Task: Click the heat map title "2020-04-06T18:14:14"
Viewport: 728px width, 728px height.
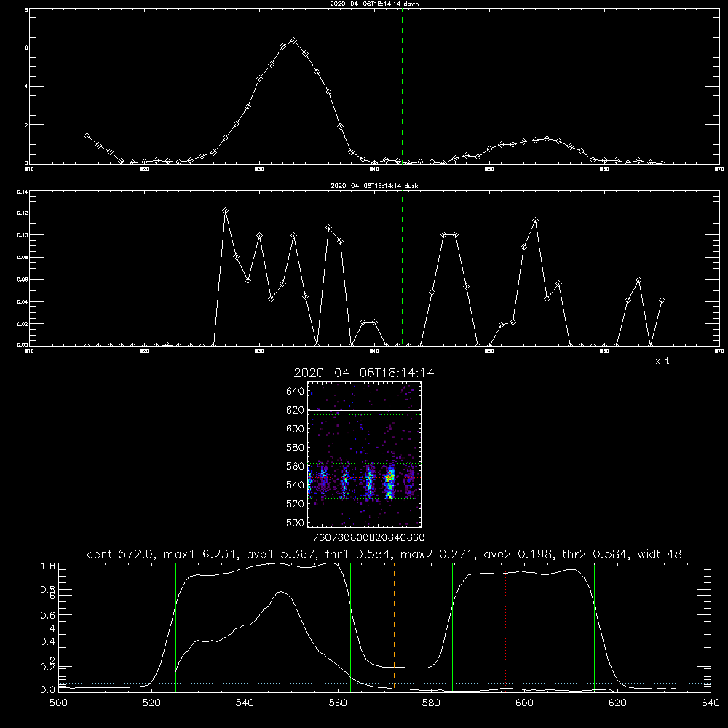Action: [364, 373]
